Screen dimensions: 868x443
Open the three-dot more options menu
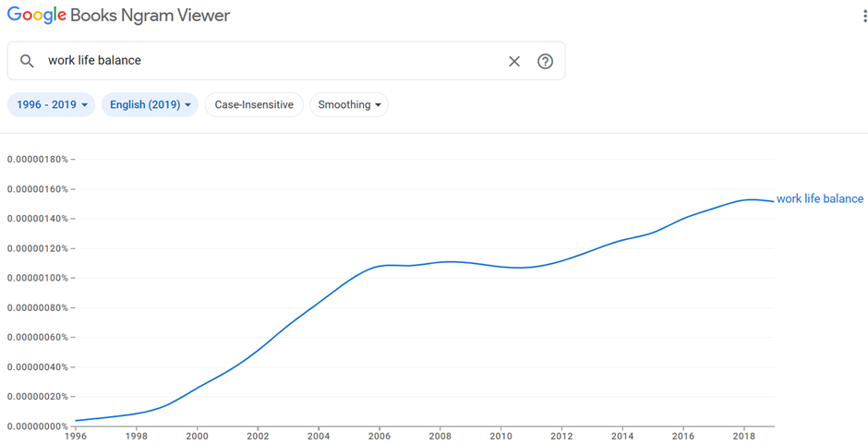pos(863,17)
